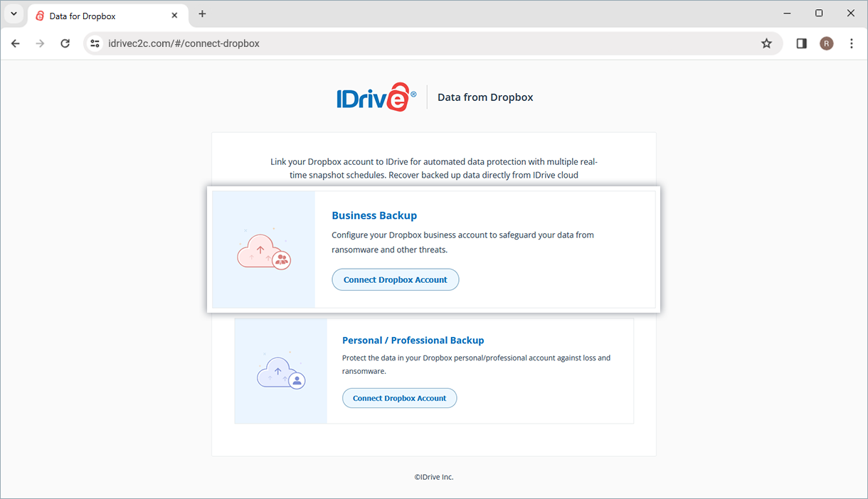Go back to the previous page

(x=16, y=43)
